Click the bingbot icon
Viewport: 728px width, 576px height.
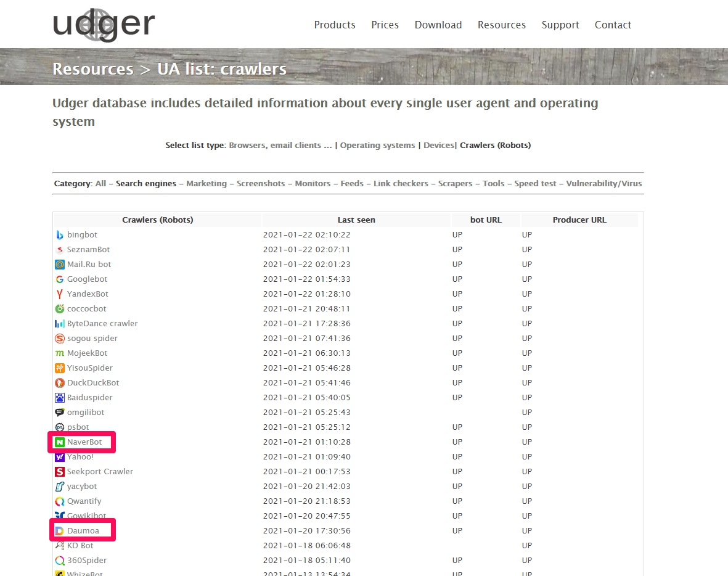click(59, 235)
